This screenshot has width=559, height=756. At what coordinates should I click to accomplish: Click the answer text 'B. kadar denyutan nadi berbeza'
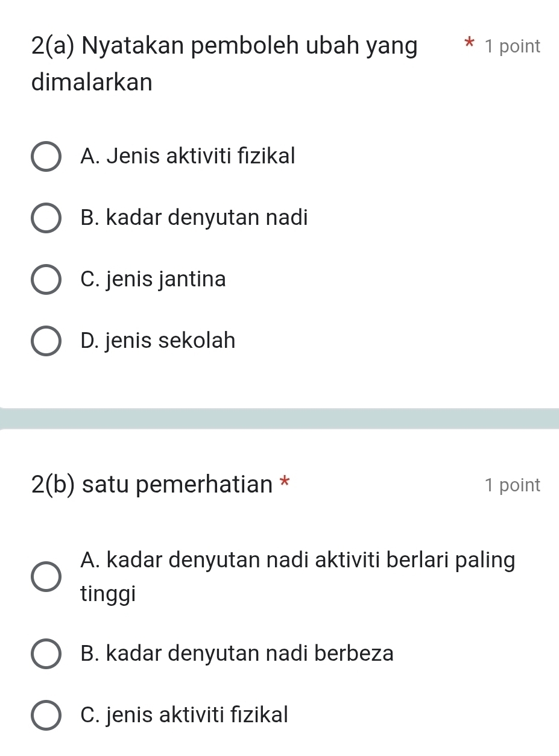click(x=237, y=654)
